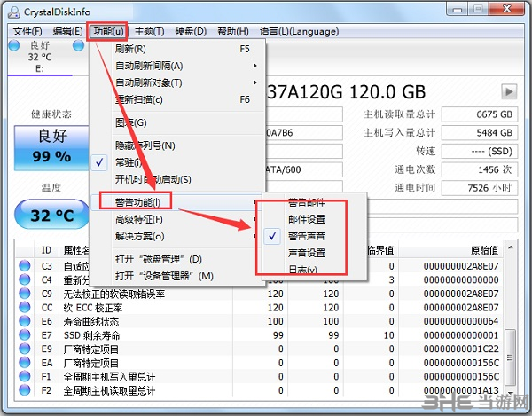Click the ---- (SSD) rotation rate field
Screen dimensions: 532x416
point(480,151)
